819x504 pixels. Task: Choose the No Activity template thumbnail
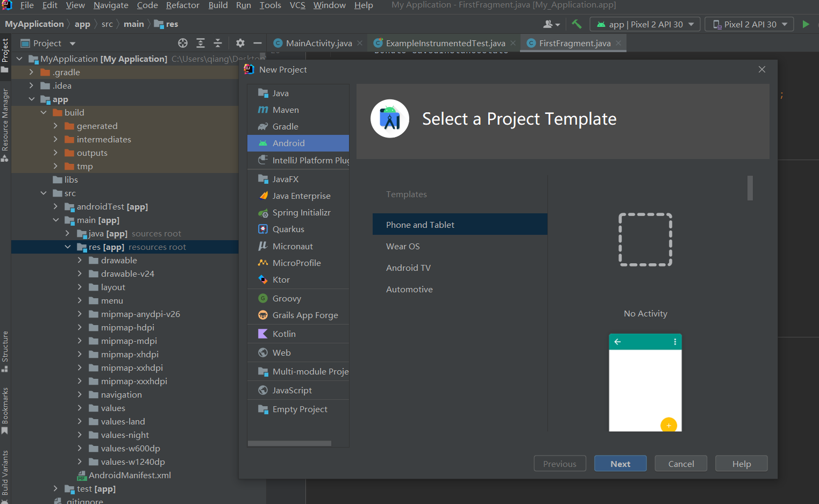pyautogui.click(x=645, y=240)
